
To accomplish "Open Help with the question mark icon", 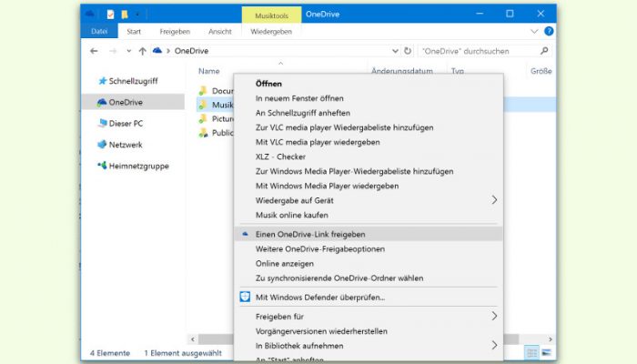I will coord(549,31).
